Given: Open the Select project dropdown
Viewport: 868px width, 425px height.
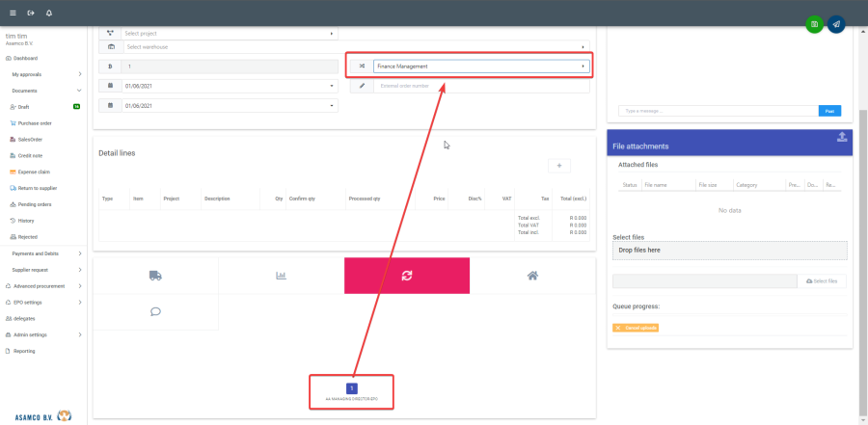Looking at the screenshot, I should 230,34.
